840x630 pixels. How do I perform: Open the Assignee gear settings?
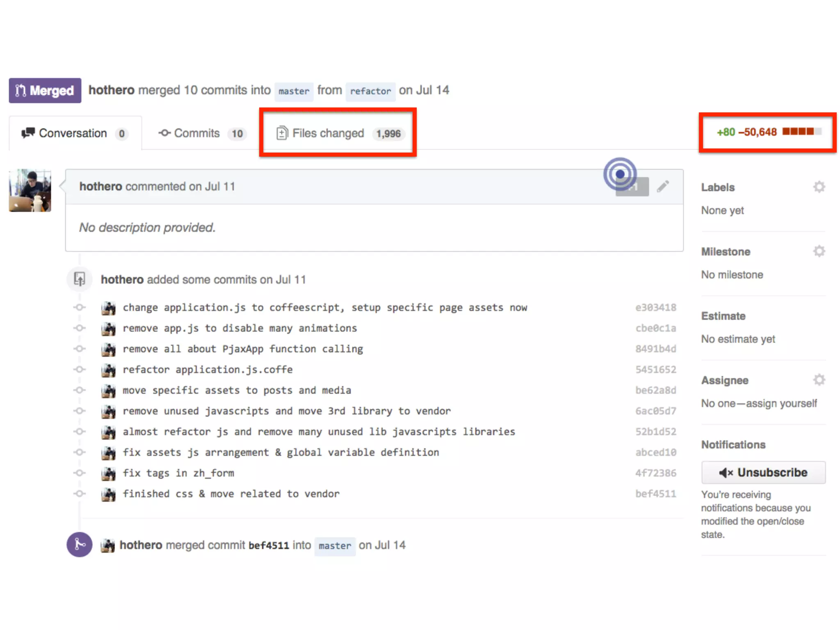click(819, 380)
